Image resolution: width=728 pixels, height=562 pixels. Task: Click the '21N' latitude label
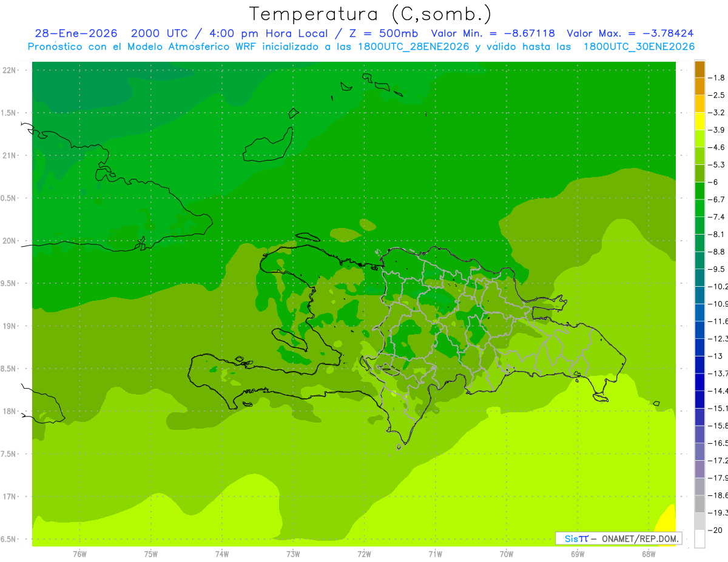tap(10, 155)
